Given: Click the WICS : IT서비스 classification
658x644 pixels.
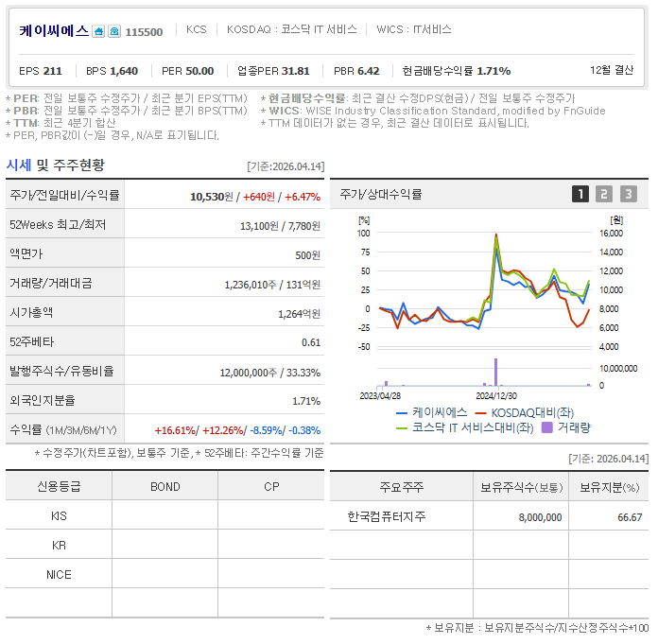Looking at the screenshot, I should [414, 29].
